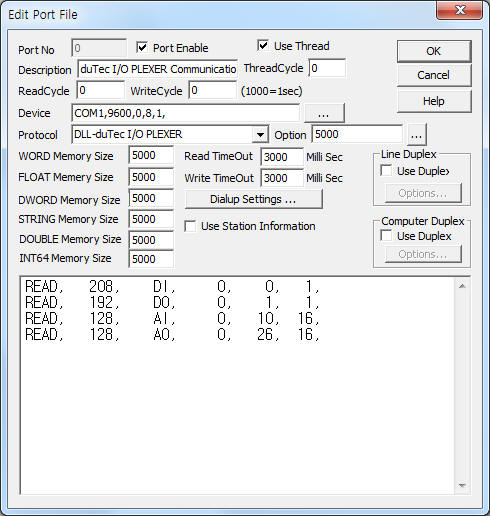Screen dimensions: 490x516
Task: Click the browse button next to Option field
Action: pyautogui.click(x=416, y=135)
